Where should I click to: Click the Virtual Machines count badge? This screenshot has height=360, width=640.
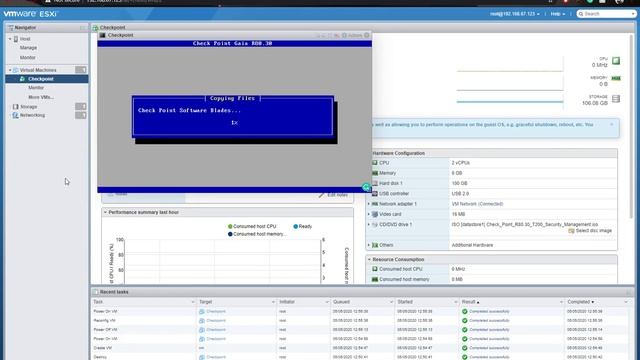click(x=80, y=70)
